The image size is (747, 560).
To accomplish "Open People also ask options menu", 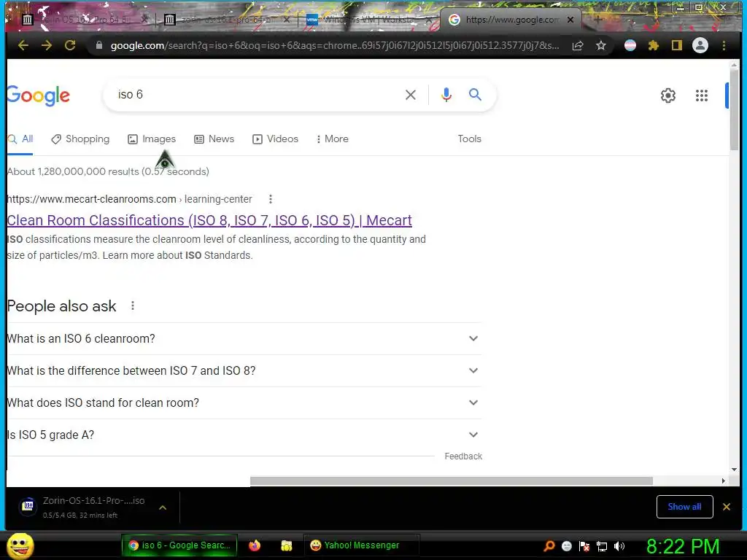I will pyautogui.click(x=133, y=306).
